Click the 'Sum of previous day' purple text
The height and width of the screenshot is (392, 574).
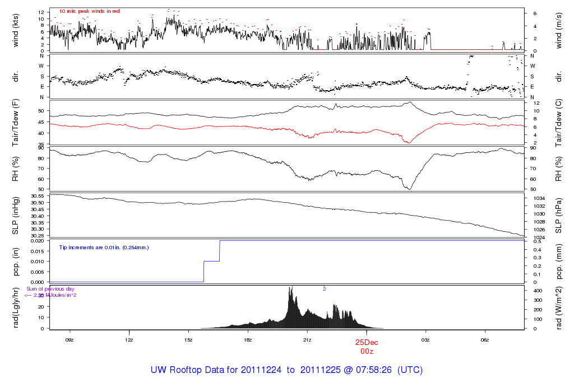49,289
